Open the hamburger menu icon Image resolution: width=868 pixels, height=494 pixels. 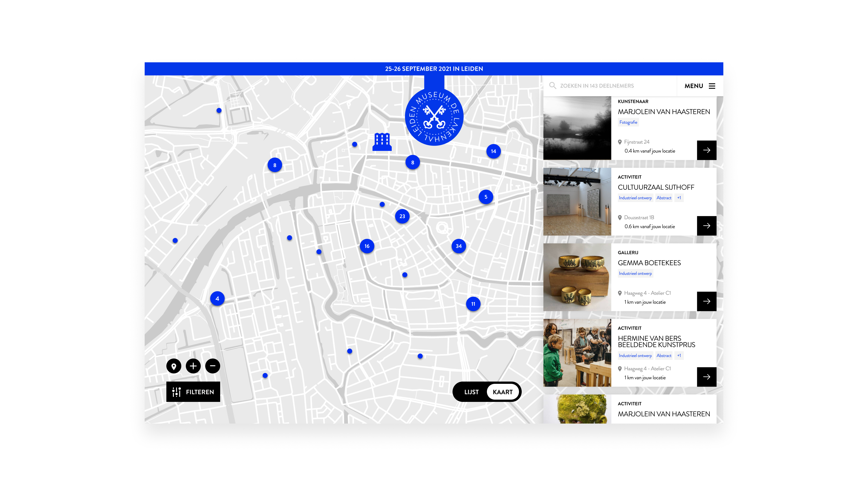712,86
